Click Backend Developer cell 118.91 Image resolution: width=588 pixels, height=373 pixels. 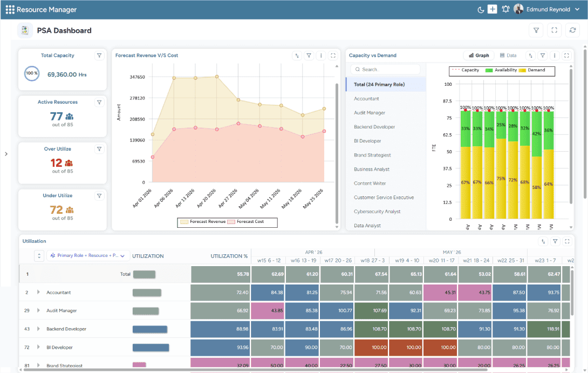[x=545, y=329]
